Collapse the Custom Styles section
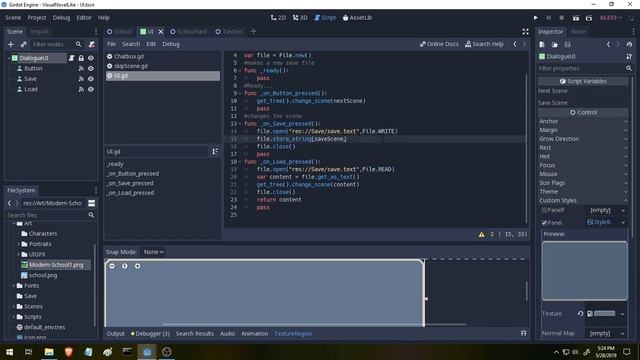 [584, 200]
